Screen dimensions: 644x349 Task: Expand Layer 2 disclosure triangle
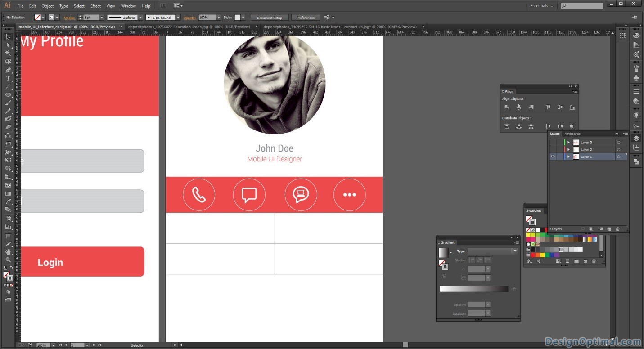[568, 150]
